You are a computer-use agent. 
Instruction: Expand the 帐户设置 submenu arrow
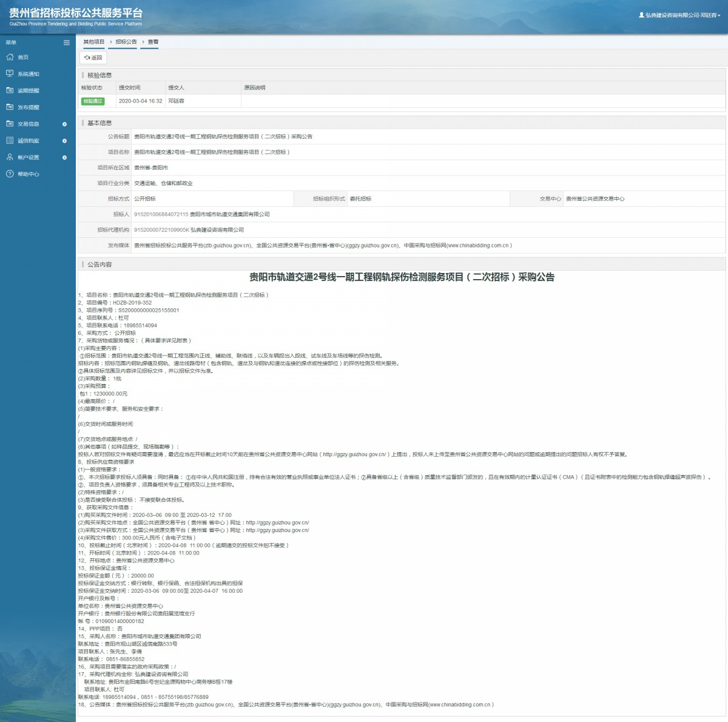(65, 158)
